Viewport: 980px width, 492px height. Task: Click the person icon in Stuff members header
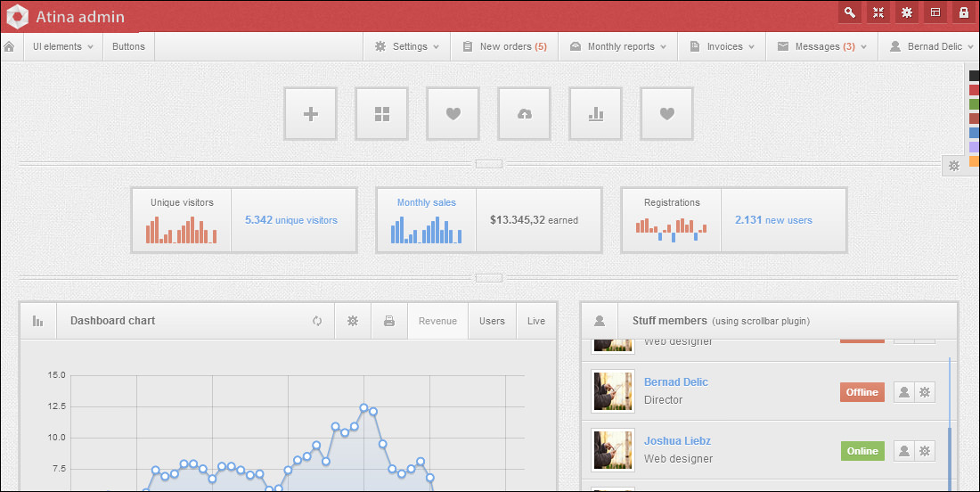coord(600,321)
